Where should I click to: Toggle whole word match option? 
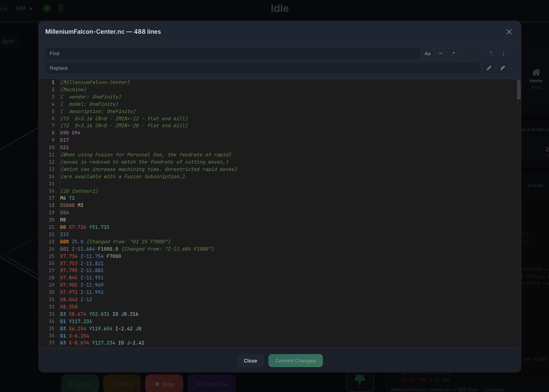click(441, 54)
